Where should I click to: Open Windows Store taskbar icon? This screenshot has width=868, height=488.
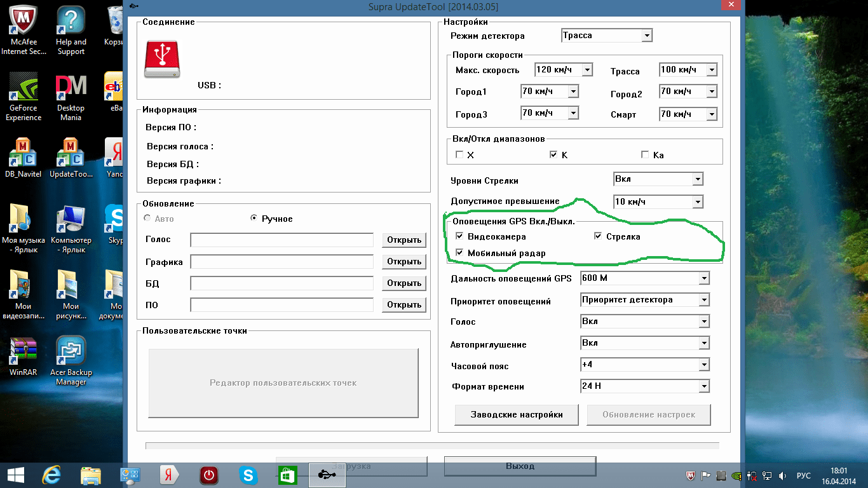click(287, 475)
